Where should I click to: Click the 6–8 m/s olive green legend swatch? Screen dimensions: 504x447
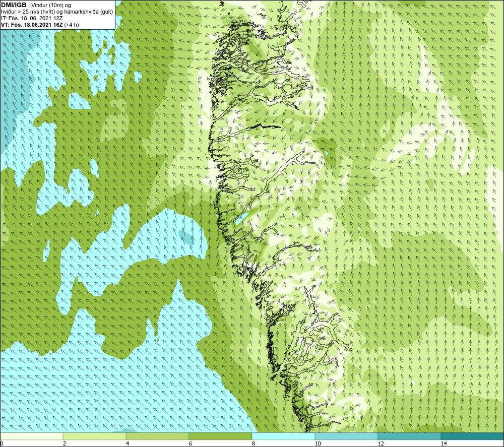[221, 436]
